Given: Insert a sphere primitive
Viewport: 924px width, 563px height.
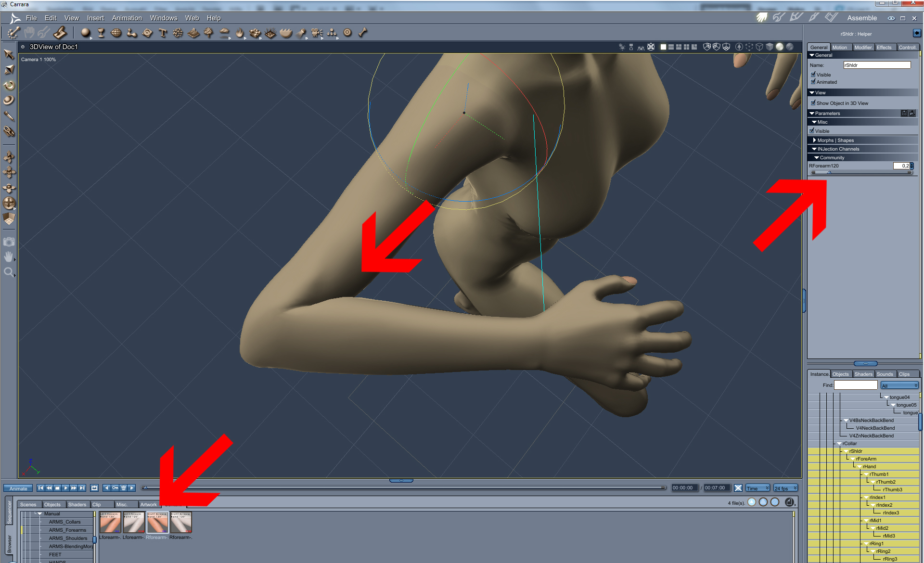Looking at the screenshot, I should pos(86,33).
